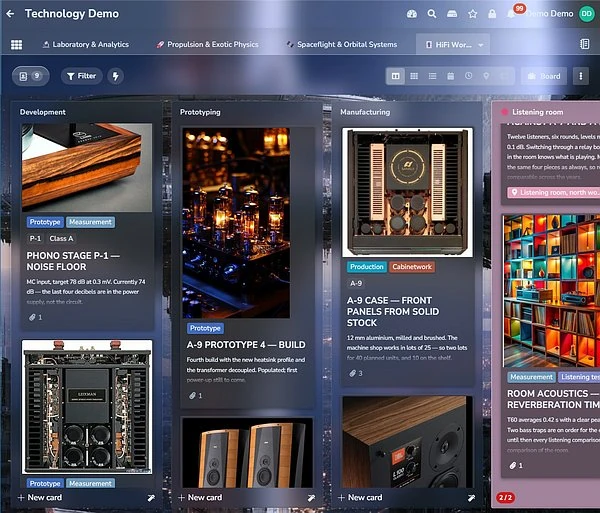Click Measurement tag on Phono Stage card

pos(90,222)
